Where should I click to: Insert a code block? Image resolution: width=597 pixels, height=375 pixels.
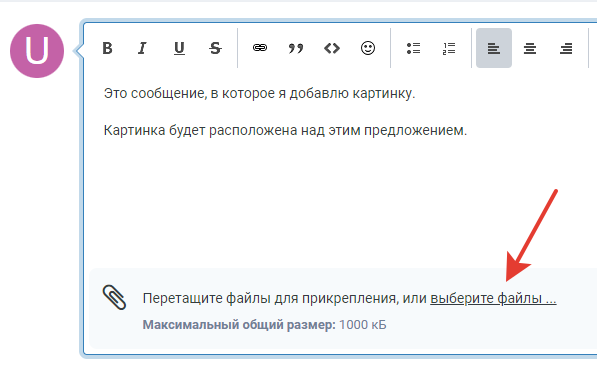[x=332, y=48]
